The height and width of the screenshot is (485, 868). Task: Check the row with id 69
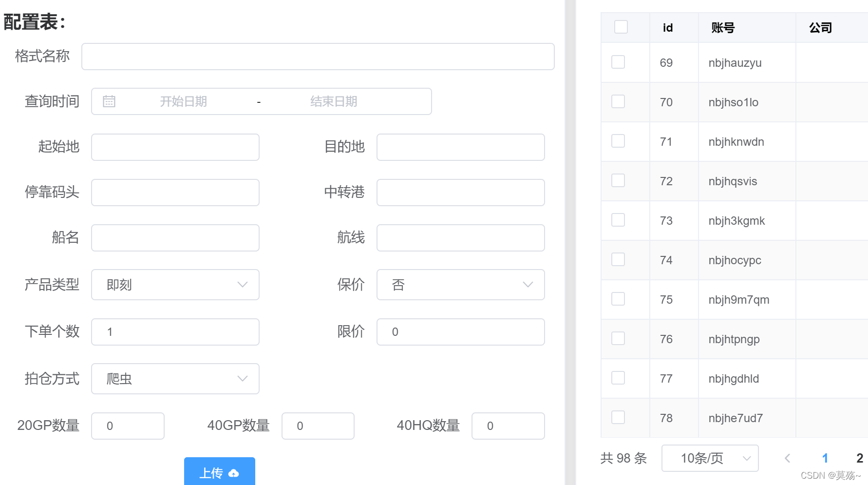click(x=618, y=62)
